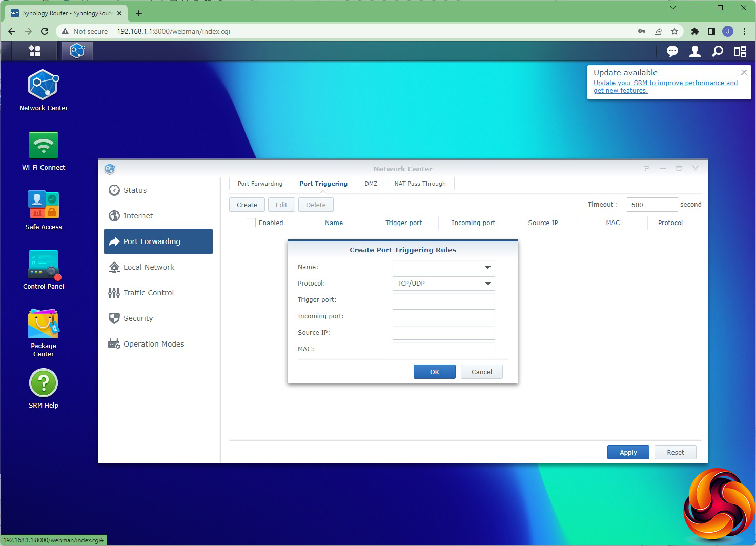Viewport: 756px width, 546px height.
Task: Click the Incoming port input field
Action: [444, 316]
